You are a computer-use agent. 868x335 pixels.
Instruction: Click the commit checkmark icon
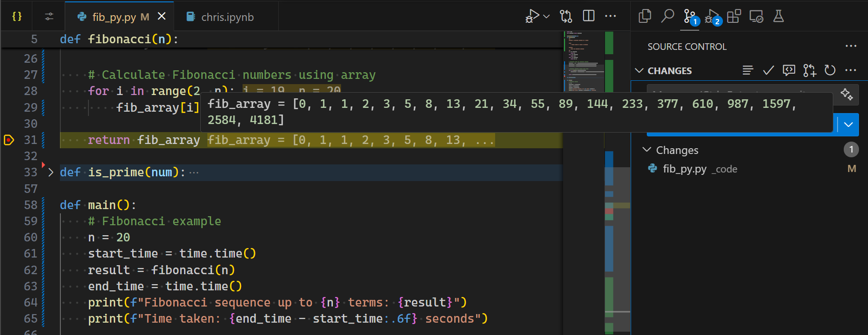click(768, 70)
